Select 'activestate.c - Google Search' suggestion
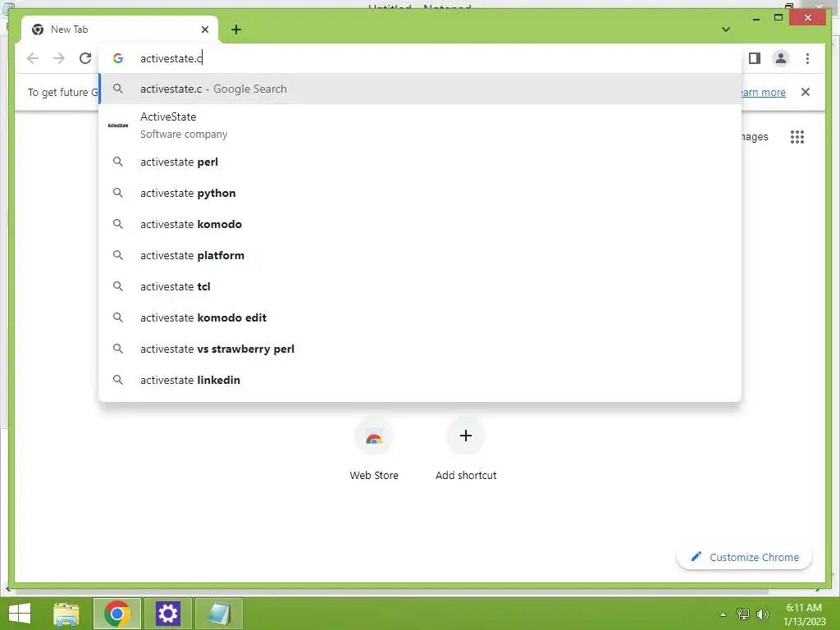Screen dimensions: 840x630 coord(421,89)
